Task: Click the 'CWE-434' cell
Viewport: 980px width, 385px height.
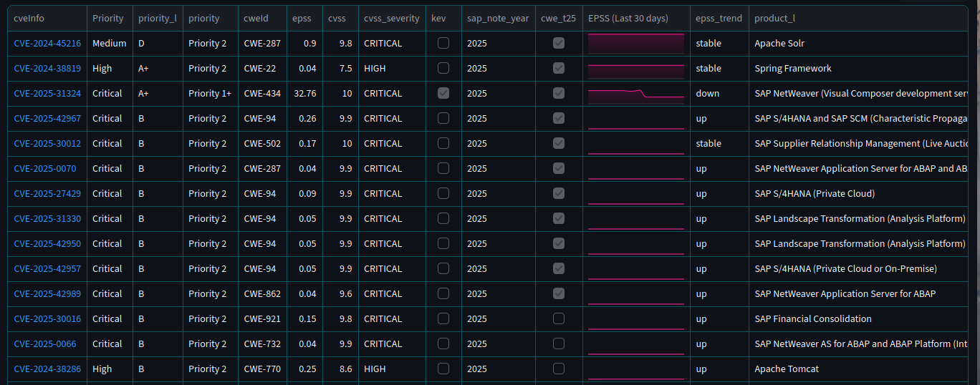Action: pos(262,94)
